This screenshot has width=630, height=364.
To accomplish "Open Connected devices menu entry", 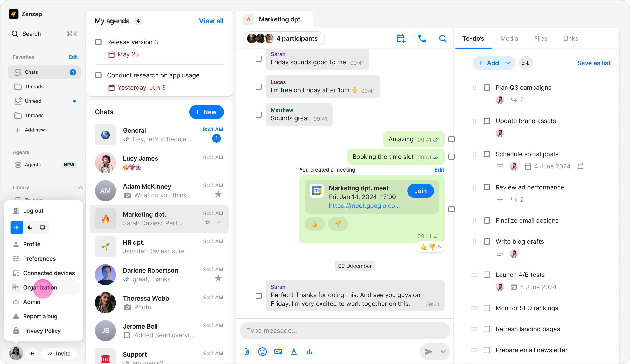I will (44, 273).
